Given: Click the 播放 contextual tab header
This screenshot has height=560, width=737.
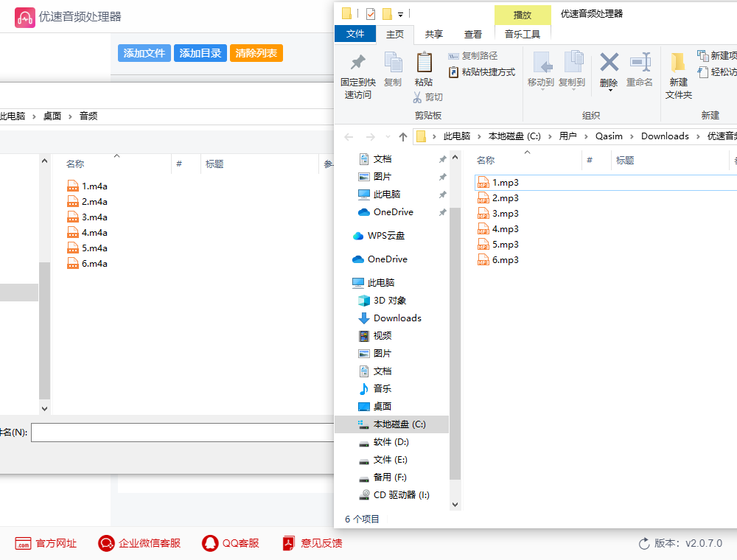Looking at the screenshot, I should click(x=523, y=15).
